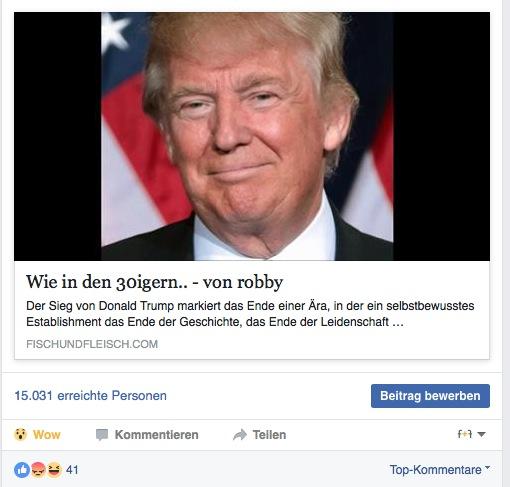Click the share arrow icon
This screenshot has height=487, width=510.
pos(240,435)
